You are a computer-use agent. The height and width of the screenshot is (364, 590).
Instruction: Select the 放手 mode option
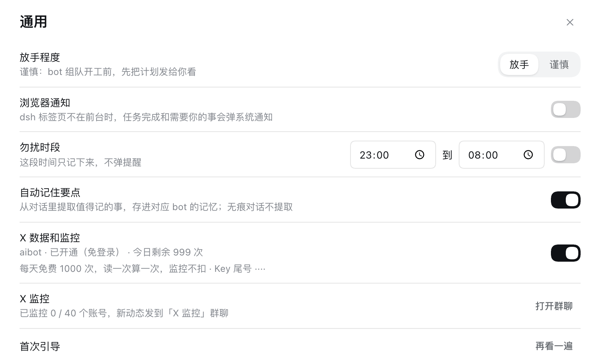tap(519, 64)
